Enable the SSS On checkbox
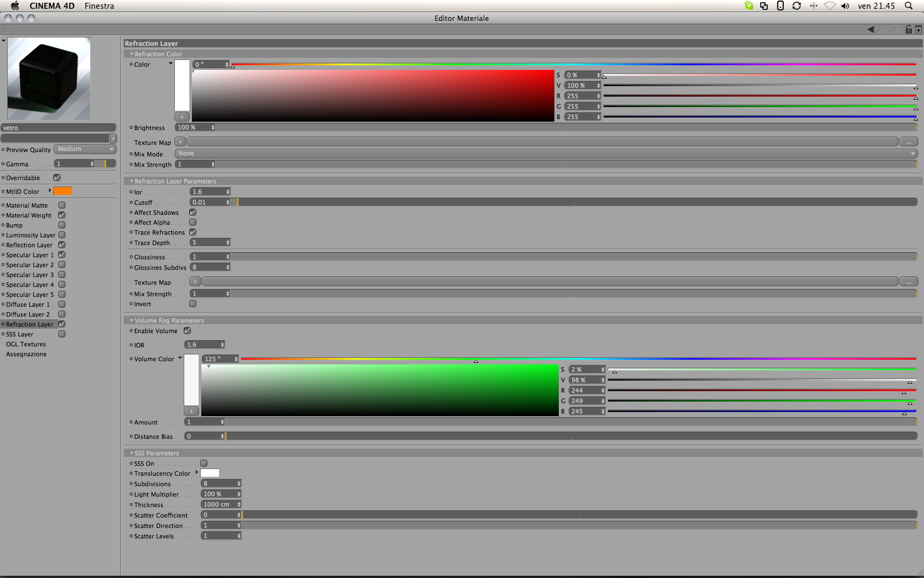The height and width of the screenshot is (578, 924). pyautogui.click(x=204, y=464)
